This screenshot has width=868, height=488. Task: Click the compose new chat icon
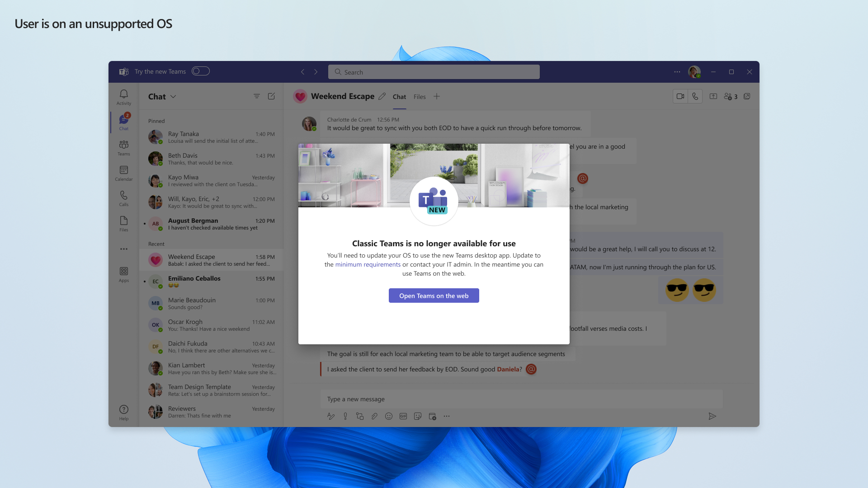coord(271,96)
